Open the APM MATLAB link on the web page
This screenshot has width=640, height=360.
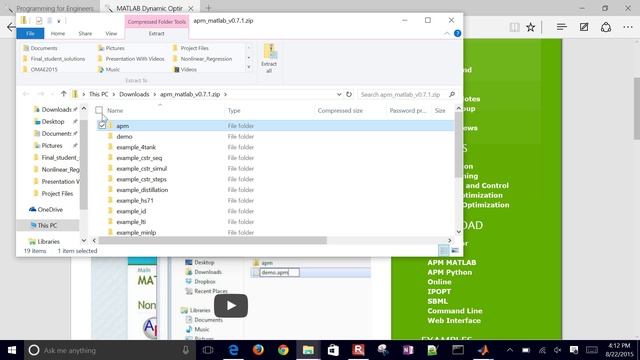(x=451, y=262)
